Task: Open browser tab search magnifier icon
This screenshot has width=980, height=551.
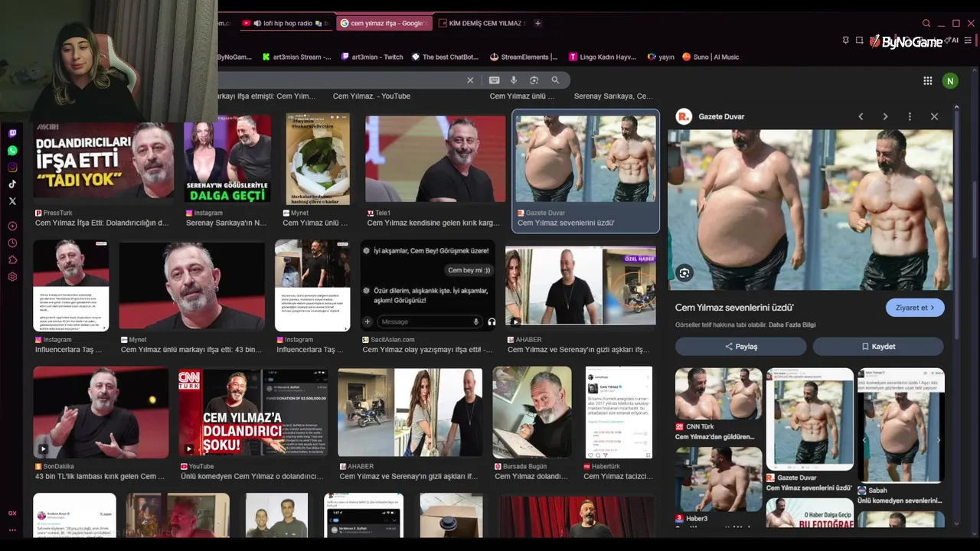Action: tap(926, 23)
